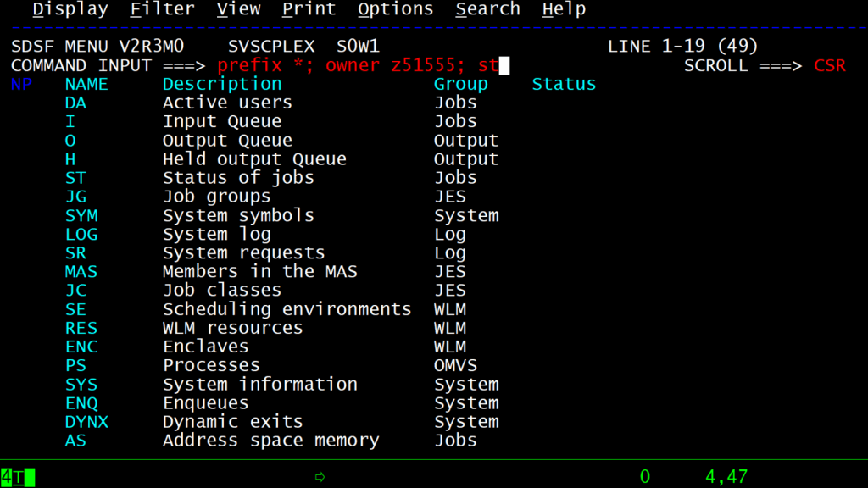This screenshot has height=488, width=868.
Task: Click the 'LINE 1-19 (49)' indicator
Action: (682, 47)
